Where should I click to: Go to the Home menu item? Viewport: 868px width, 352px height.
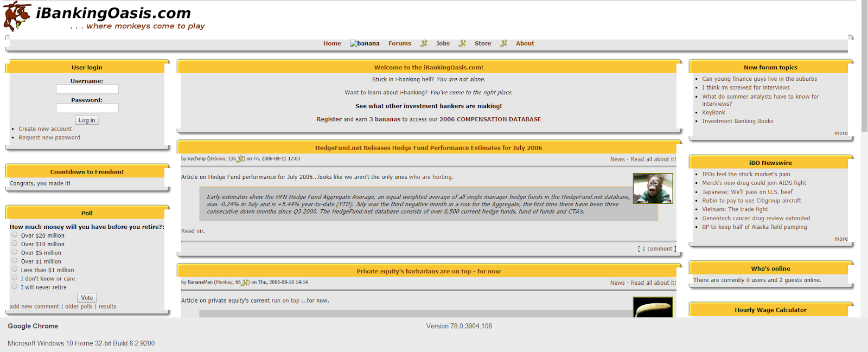click(x=332, y=43)
